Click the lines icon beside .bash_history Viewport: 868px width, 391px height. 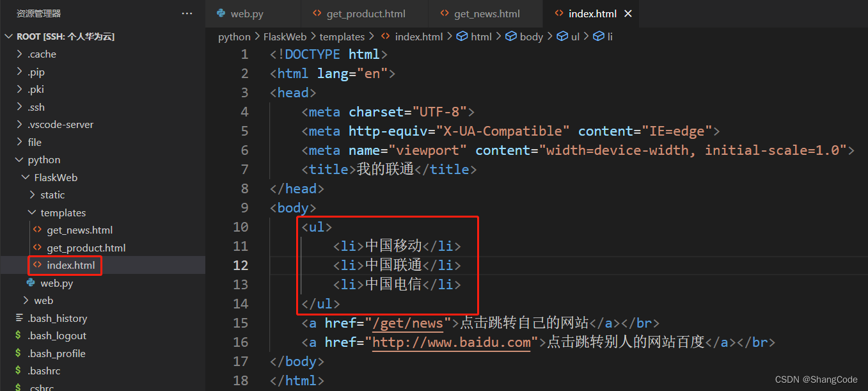point(19,318)
